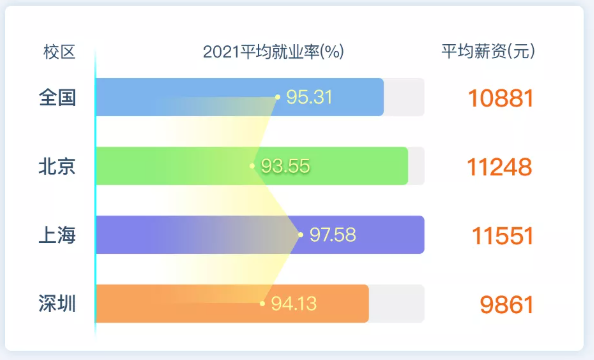Click the purple 上海 employment bar
Viewport: 594px width, 360px height.
[x=260, y=235]
